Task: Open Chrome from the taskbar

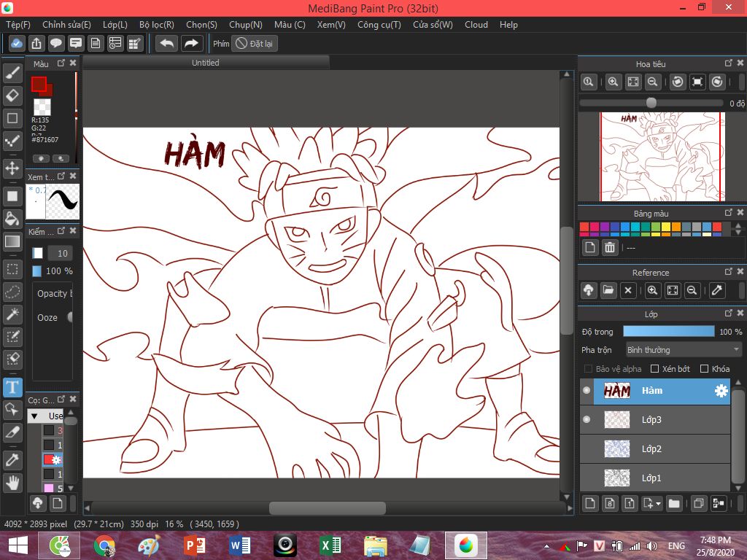Action: 104,545
